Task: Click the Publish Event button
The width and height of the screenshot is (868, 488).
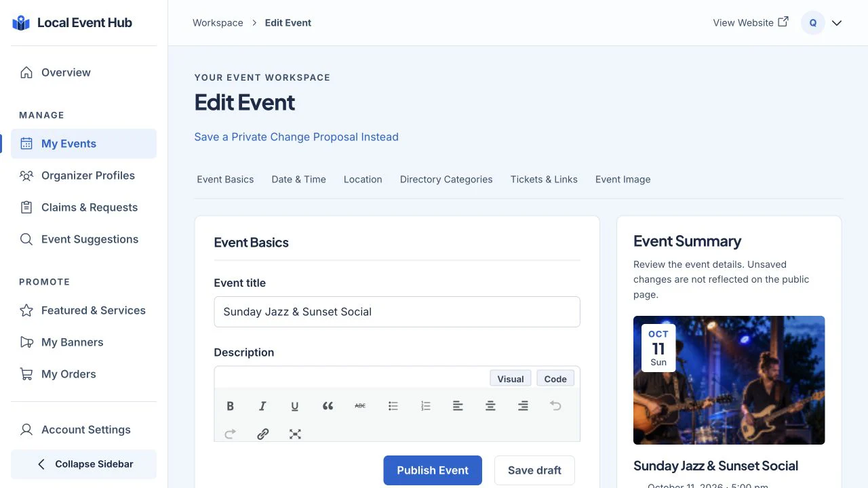Action: [x=433, y=470]
